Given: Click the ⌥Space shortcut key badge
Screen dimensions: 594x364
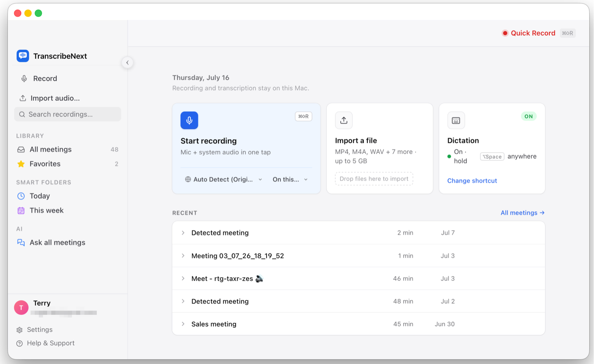Looking at the screenshot, I should coord(492,157).
